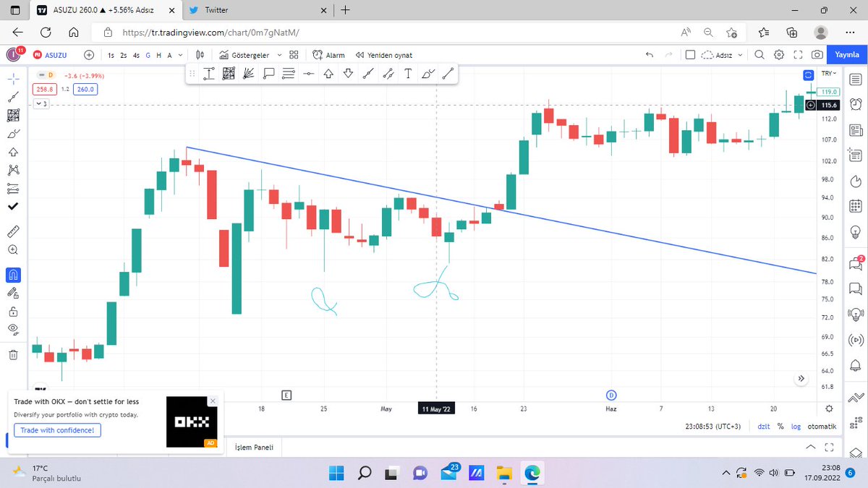
Task: Expand the timeframe dropdown arrow
Action: click(180, 55)
